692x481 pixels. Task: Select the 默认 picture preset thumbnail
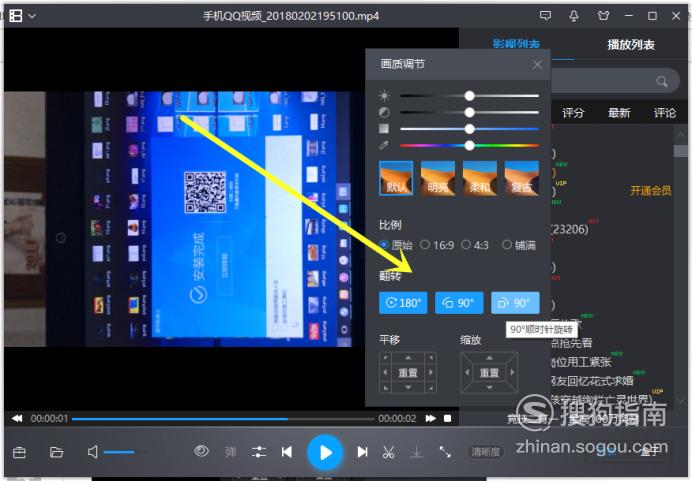tap(396, 178)
